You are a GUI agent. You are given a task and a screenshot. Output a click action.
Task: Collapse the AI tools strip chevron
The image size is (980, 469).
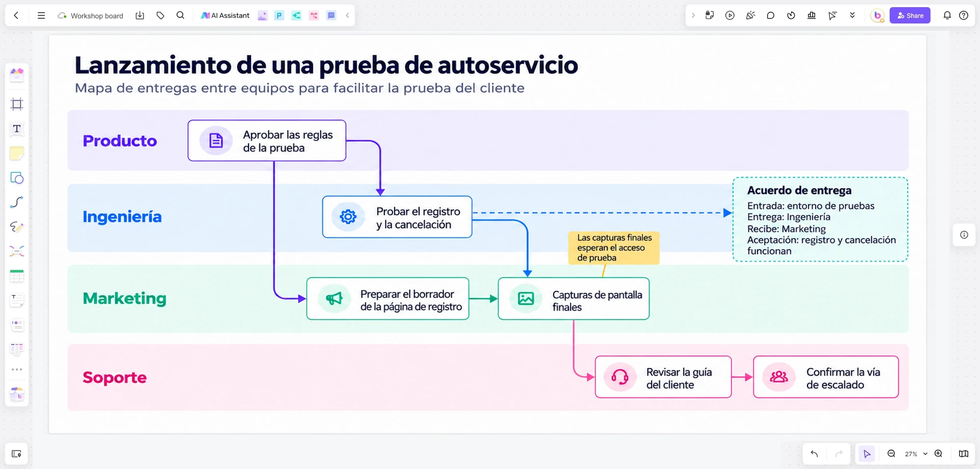348,16
